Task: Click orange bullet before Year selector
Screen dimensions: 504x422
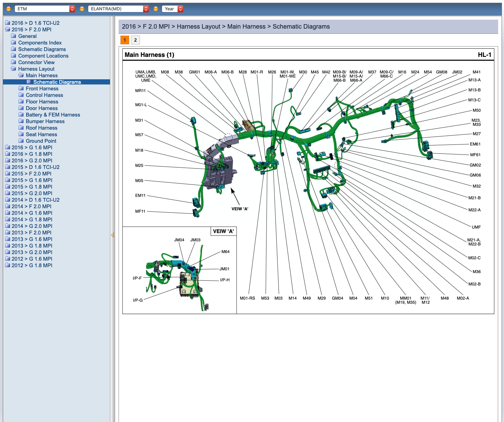Action: [x=156, y=9]
